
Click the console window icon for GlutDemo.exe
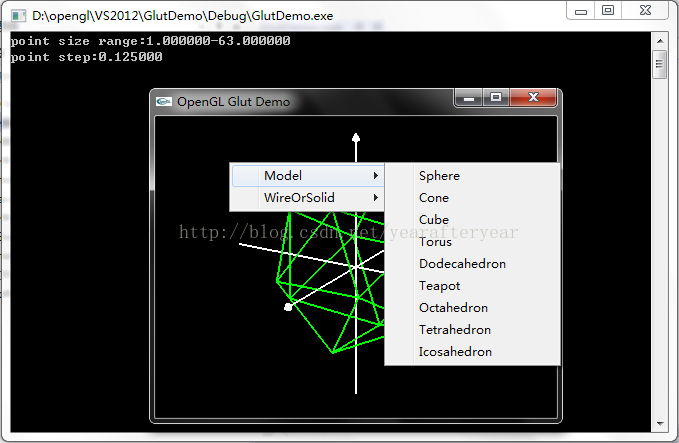click(x=18, y=16)
